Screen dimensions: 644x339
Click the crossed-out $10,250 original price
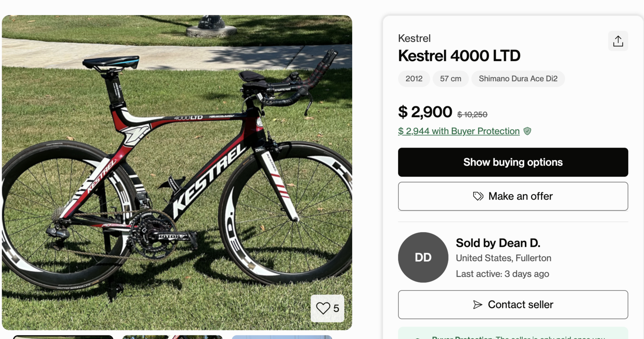[472, 114]
